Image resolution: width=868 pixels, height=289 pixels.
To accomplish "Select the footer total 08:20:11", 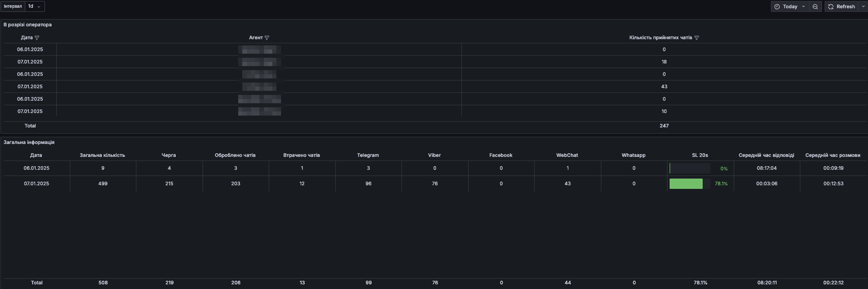I will pos(767,283).
